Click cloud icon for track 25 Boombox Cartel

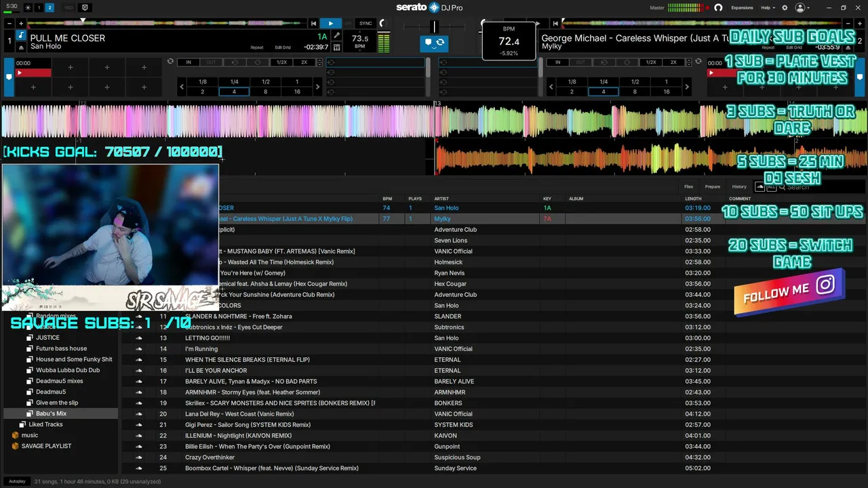pos(139,468)
